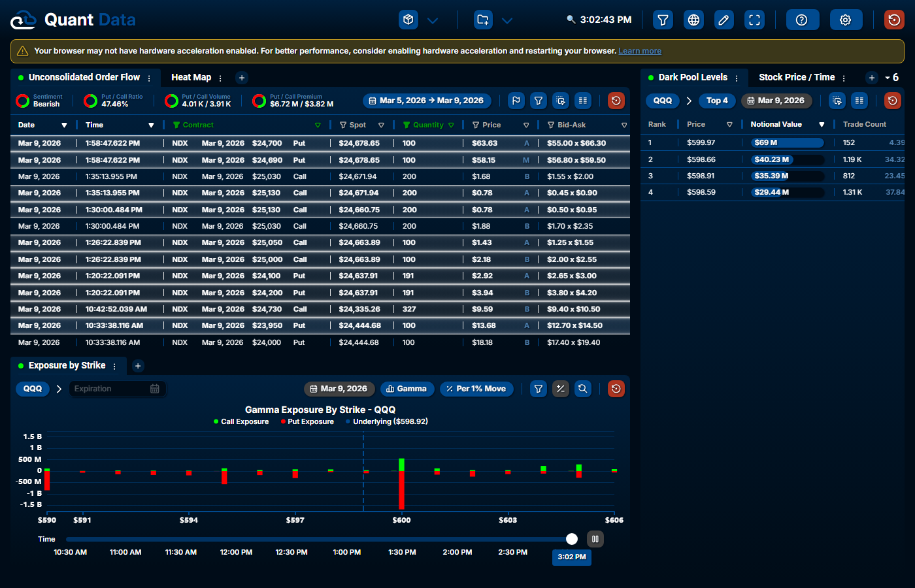The image size is (915, 588).
Task: Expand the chevron beside the add-folder icon
Action: [x=507, y=20]
